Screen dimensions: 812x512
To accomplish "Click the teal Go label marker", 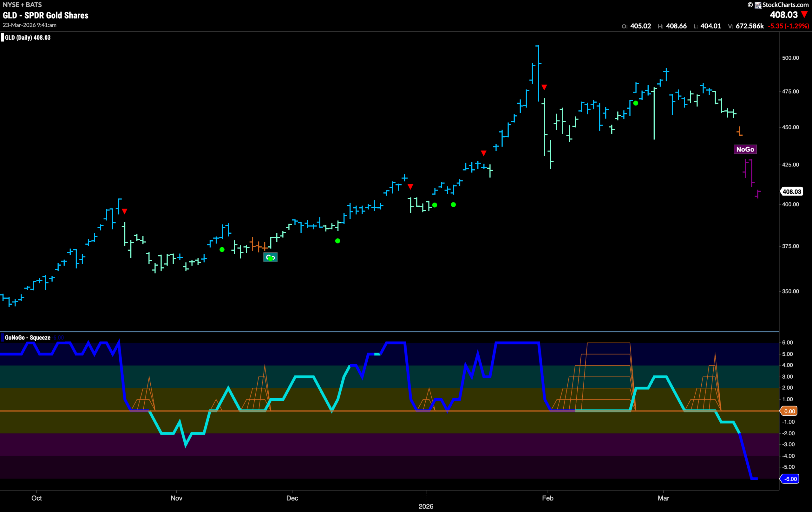I will [x=271, y=257].
